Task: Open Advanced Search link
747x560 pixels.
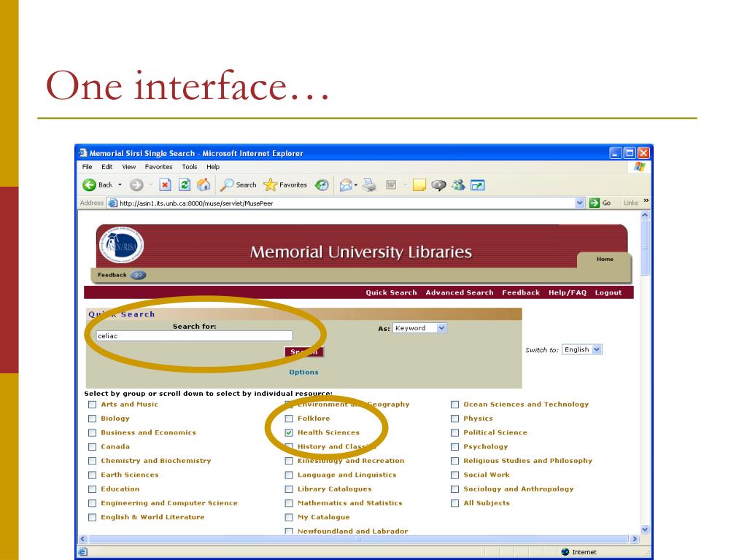Action: [460, 292]
